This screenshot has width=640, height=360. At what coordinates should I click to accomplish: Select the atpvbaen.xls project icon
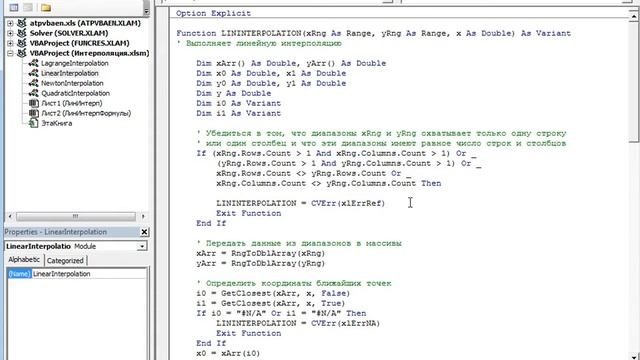[22, 23]
